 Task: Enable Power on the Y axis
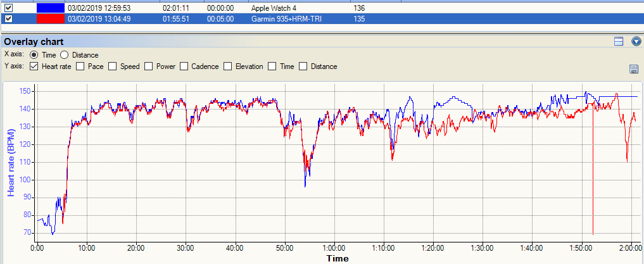pyautogui.click(x=149, y=66)
